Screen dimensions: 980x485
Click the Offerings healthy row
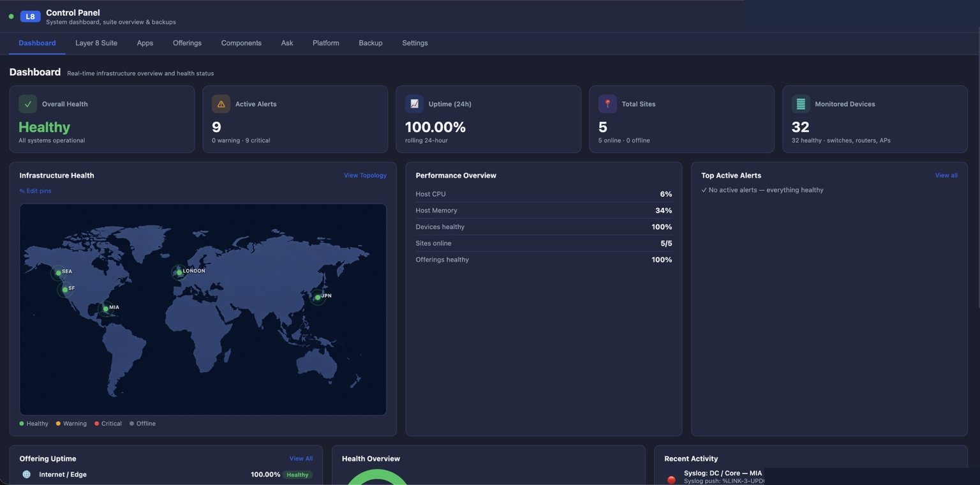pos(544,260)
